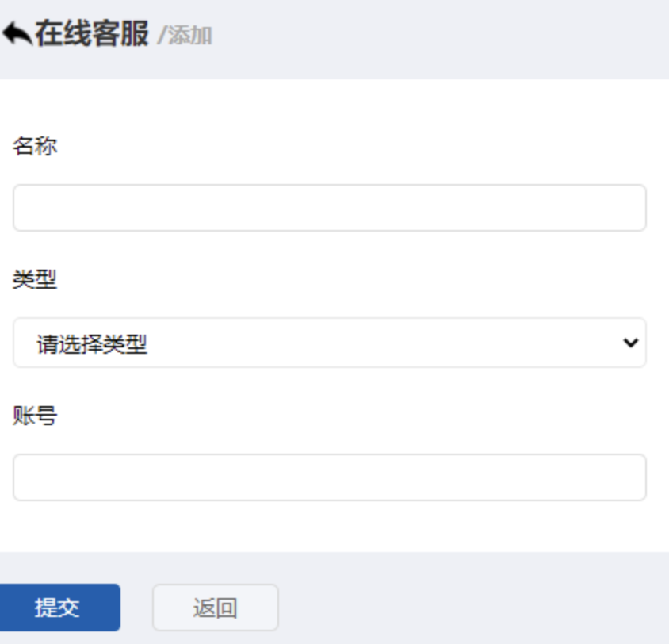669x644 pixels.
Task: Click the 返回 button
Action: click(216, 608)
